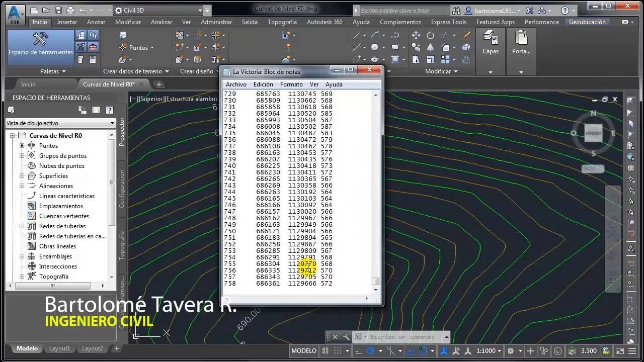Image resolution: width=644 pixels, height=362 pixels.
Task: Click the New drawing icon in quick access
Action: (x=34, y=10)
